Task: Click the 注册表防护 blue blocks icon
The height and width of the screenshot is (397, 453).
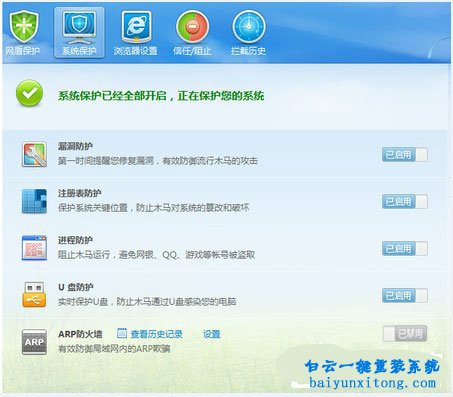Action: click(x=34, y=201)
